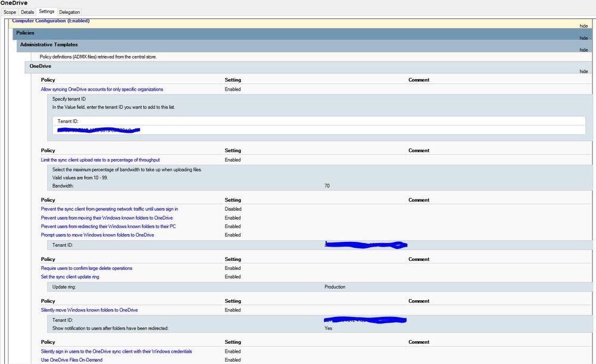596x364 pixels.
Task: Open Use OneDrive Files On-Demand policy
Action: coord(72,360)
